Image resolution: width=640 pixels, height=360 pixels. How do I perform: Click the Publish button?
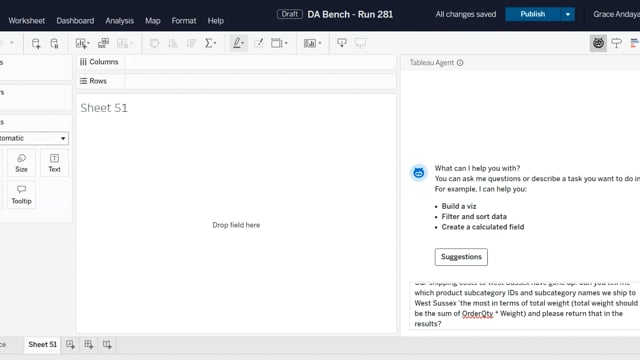coord(532,14)
